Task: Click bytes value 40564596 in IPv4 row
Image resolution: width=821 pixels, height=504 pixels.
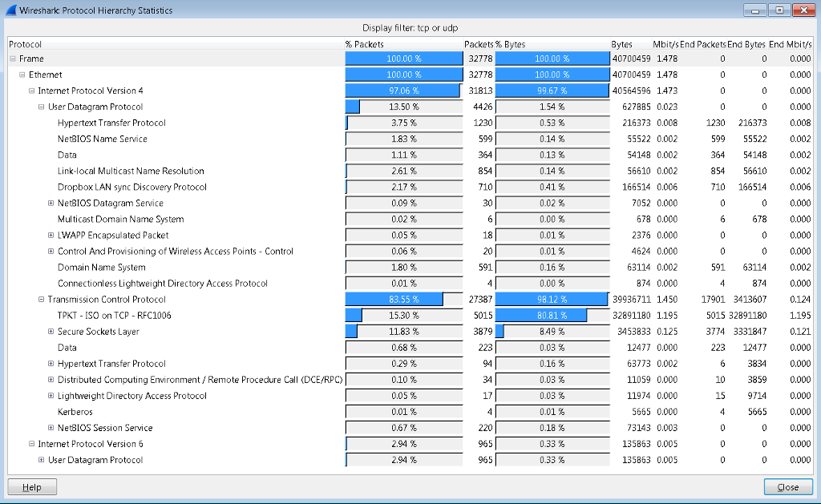Action: tap(632, 91)
